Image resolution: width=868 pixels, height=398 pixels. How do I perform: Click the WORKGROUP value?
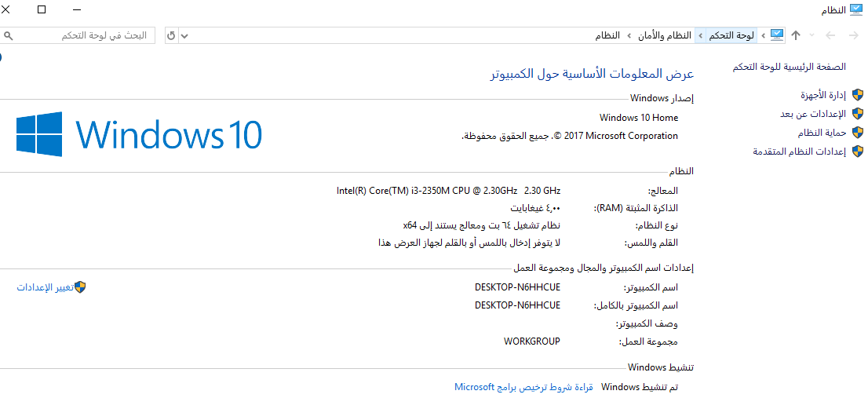(x=532, y=341)
